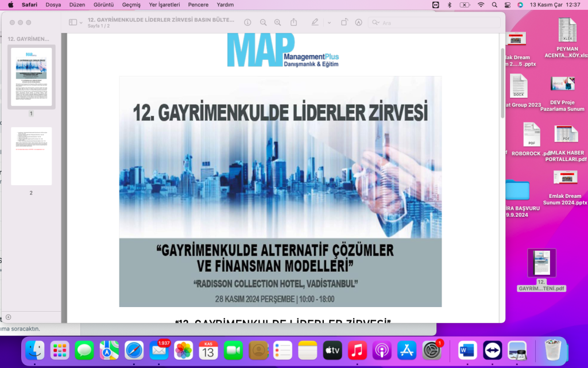Open Control Center in the menu bar
588x368 pixels.
click(x=507, y=5)
